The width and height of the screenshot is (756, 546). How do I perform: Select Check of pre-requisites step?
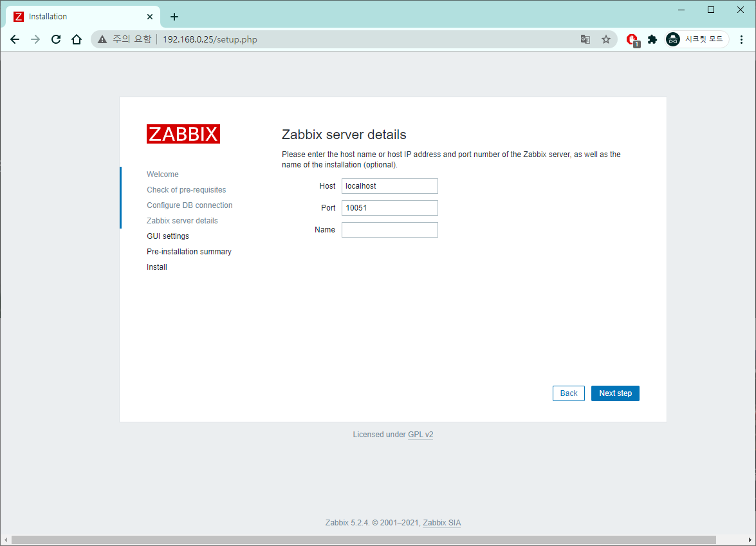186,190
